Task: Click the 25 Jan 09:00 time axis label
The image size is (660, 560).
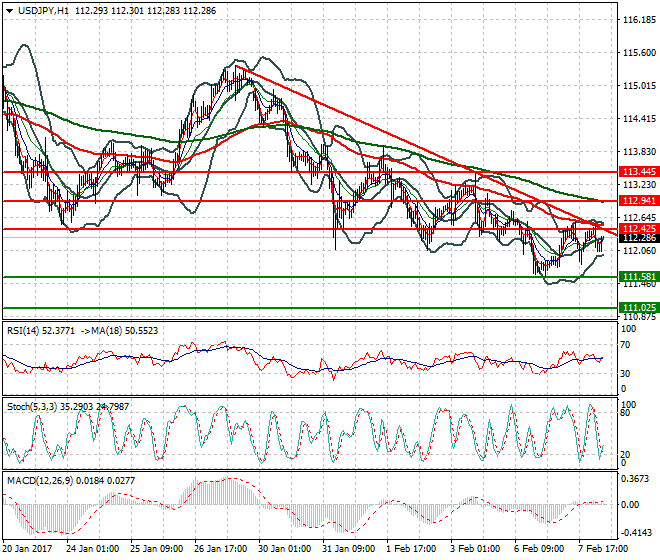Action: [157, 549]
